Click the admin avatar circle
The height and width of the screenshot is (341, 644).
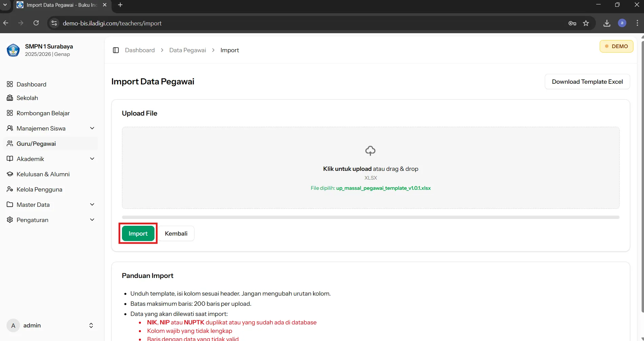pyautogui.click(x=13, y=325)
